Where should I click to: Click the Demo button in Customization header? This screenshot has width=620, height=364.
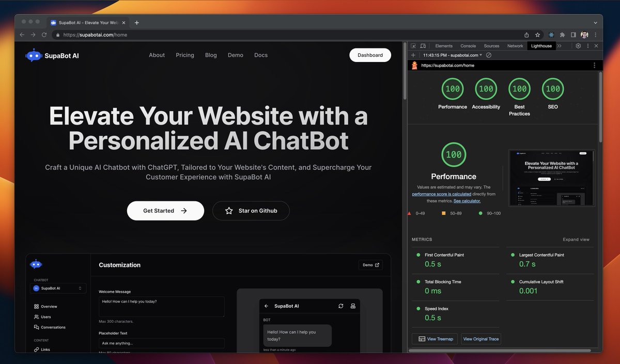371,265
